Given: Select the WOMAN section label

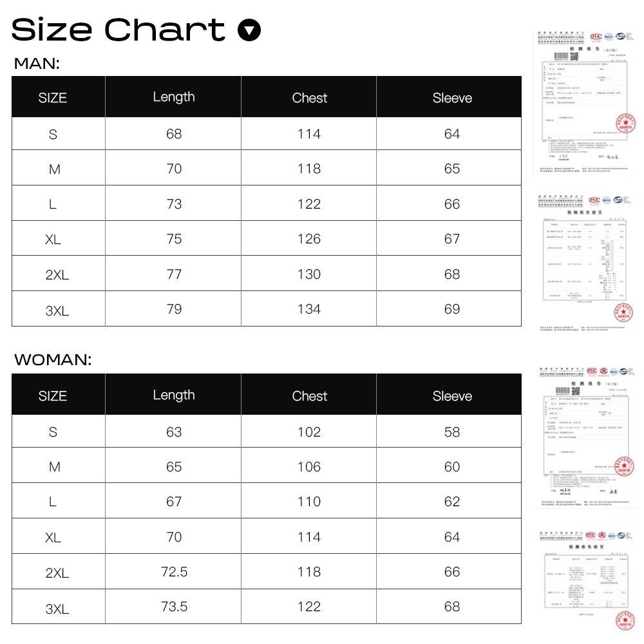Looking at the screenshot, I should point(53,360).
